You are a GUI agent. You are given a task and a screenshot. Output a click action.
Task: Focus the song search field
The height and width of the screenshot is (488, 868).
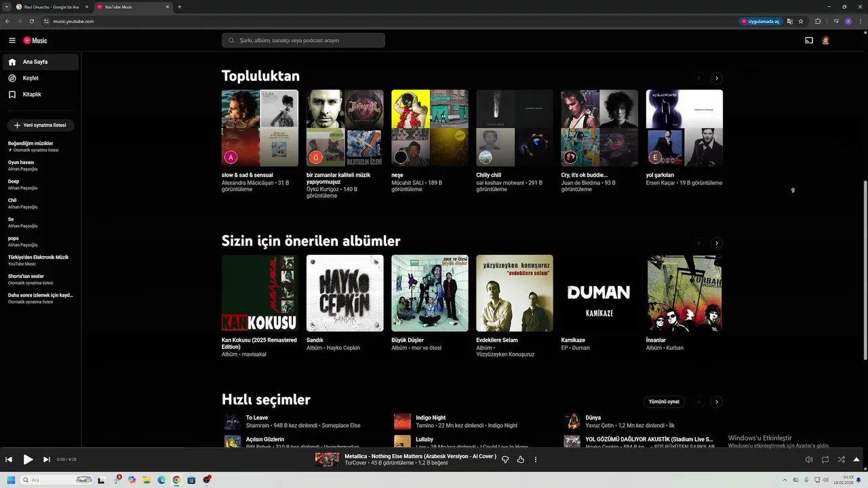coord(303,41)
